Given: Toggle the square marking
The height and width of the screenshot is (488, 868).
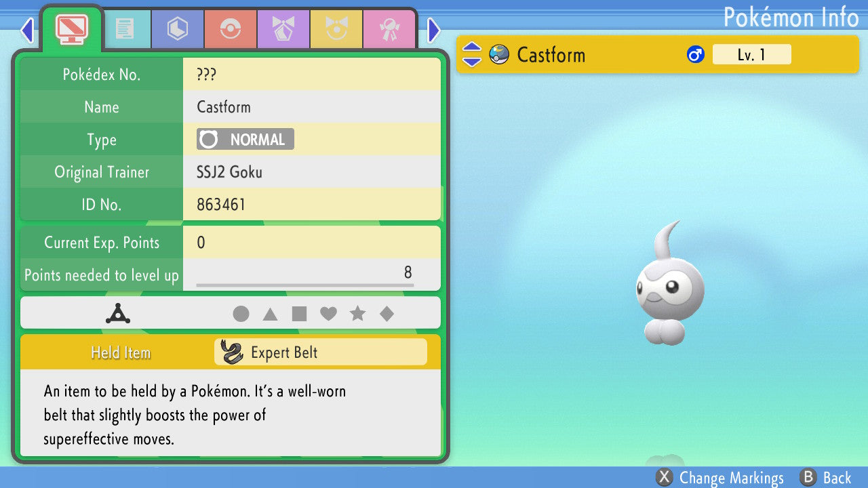Looking at the screenshot, I should (299, 314).
